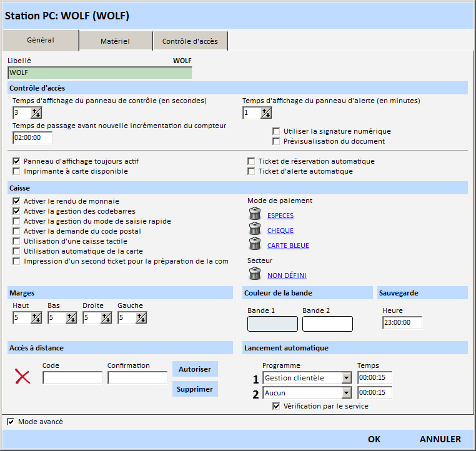This screenshot has width=476, height=451.
Task: Click the red X remote access icon
Action: [22, 377]
